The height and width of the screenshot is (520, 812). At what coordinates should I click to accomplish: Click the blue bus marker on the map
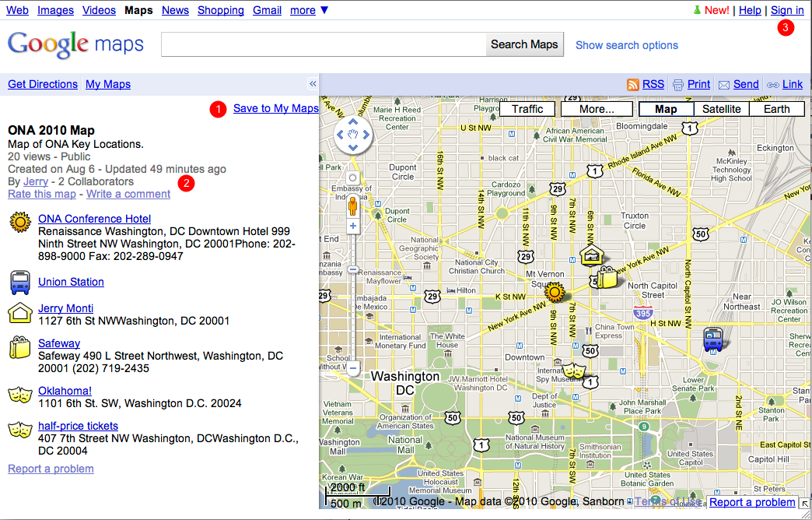713,339
